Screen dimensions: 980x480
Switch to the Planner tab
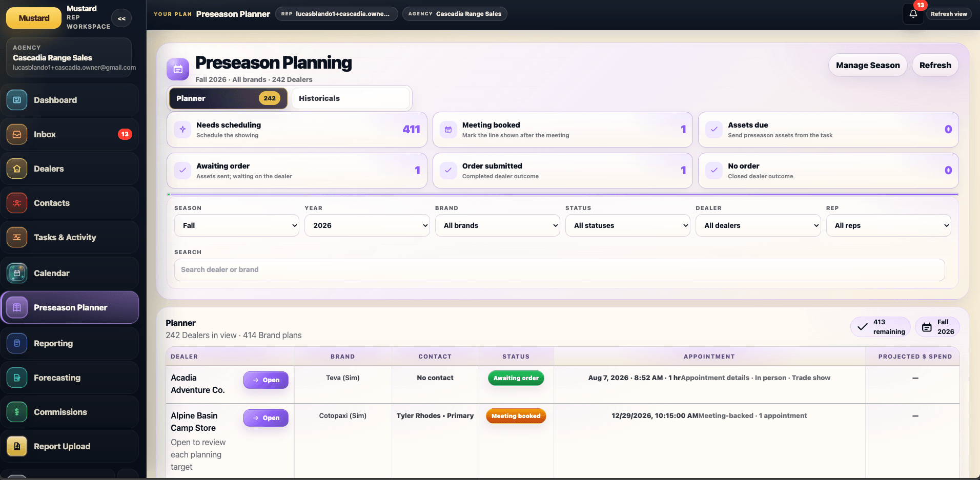[x=228, y=98]
